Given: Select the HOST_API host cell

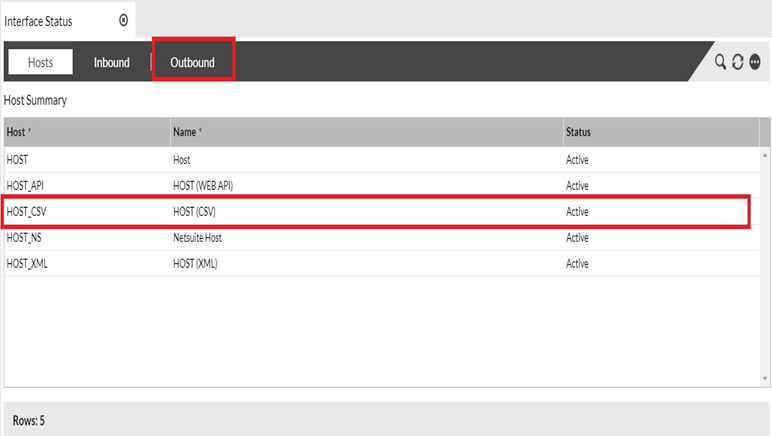Looking at the screenshot, I should (25, 185).
